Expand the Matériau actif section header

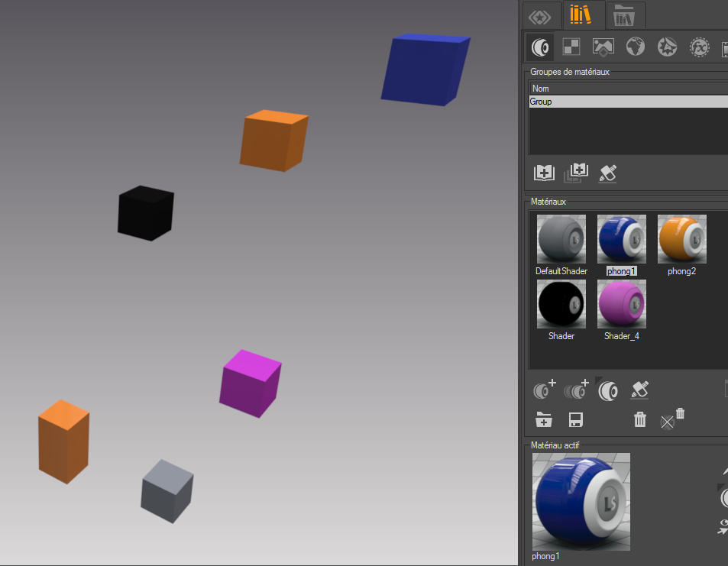[x=555, y=445]
